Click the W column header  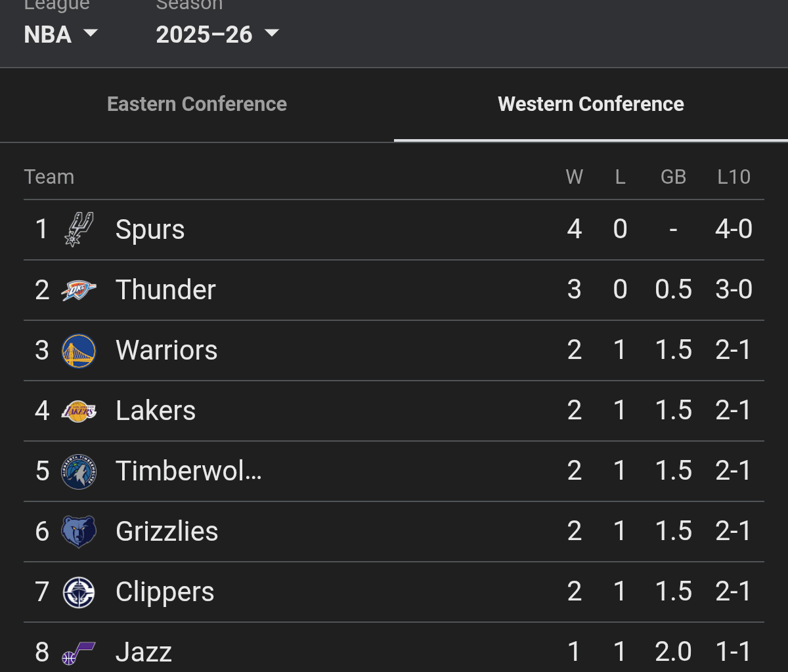click(574, 177)
